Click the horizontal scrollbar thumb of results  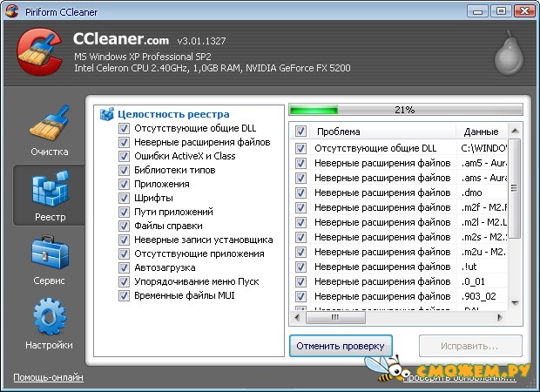coord(335,317)
